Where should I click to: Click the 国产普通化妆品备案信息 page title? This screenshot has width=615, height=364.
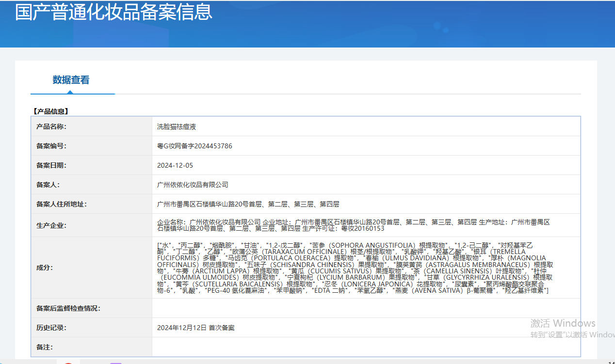113,12
